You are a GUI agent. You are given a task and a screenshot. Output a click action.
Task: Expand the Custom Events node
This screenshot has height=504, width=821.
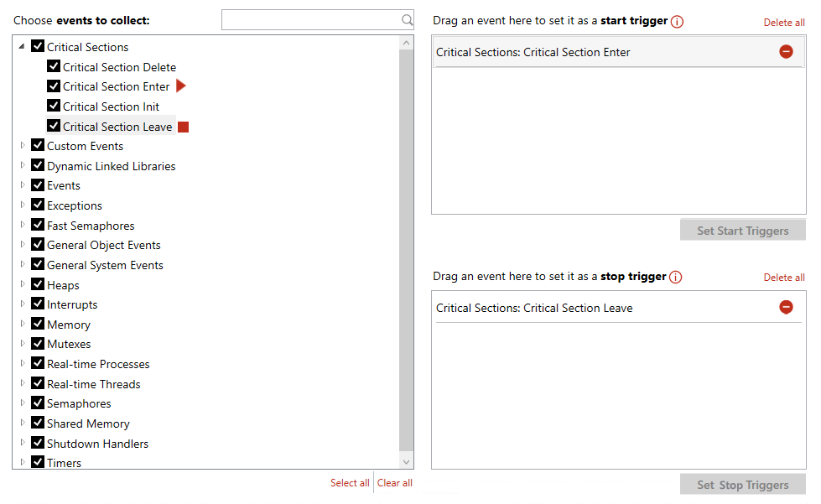pos(23,146)
